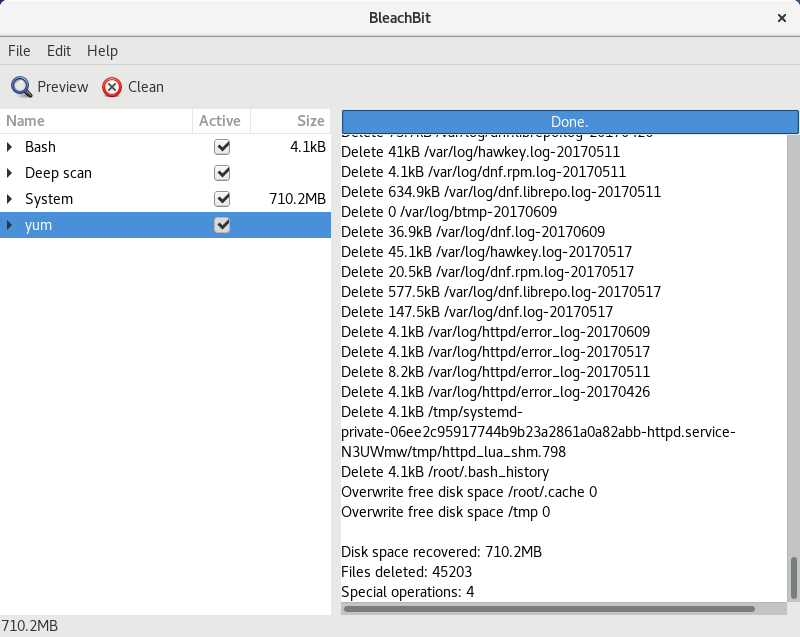Click 'Delete 0 /var/log/btmp-20170609' line
The width and height of the screenshot is (800, 637).
click(x=449, y=212)
